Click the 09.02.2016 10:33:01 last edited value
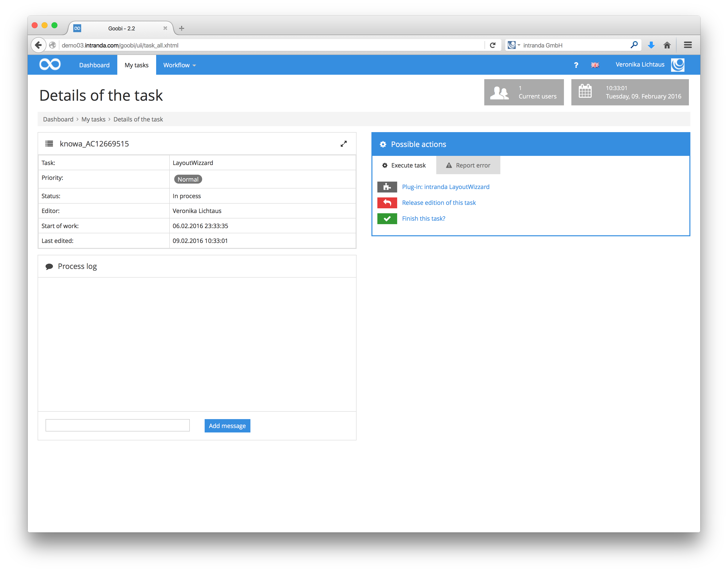728x572 pixels. tap(200, 241)
